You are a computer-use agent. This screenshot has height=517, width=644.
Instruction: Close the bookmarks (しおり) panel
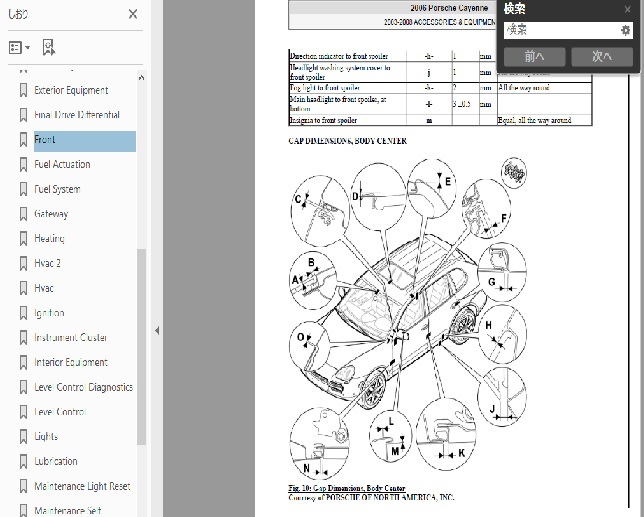click(x=133, y=14)
